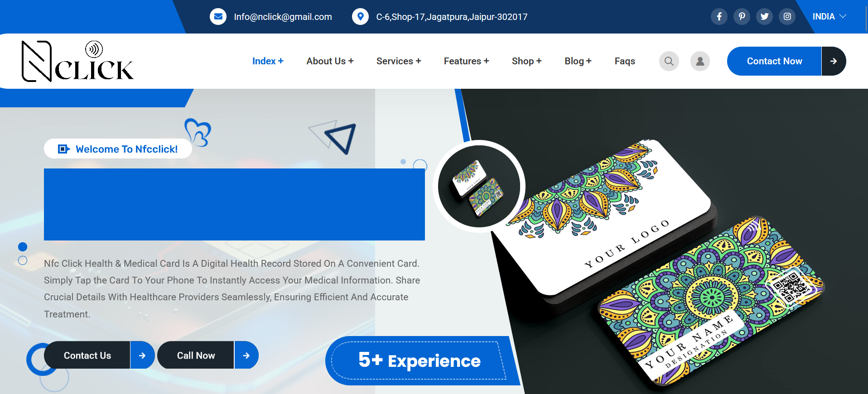Select the hollow second slide indicator dot
The width and height of the screenshot is (868, 394).
click(x=23, y=260)
